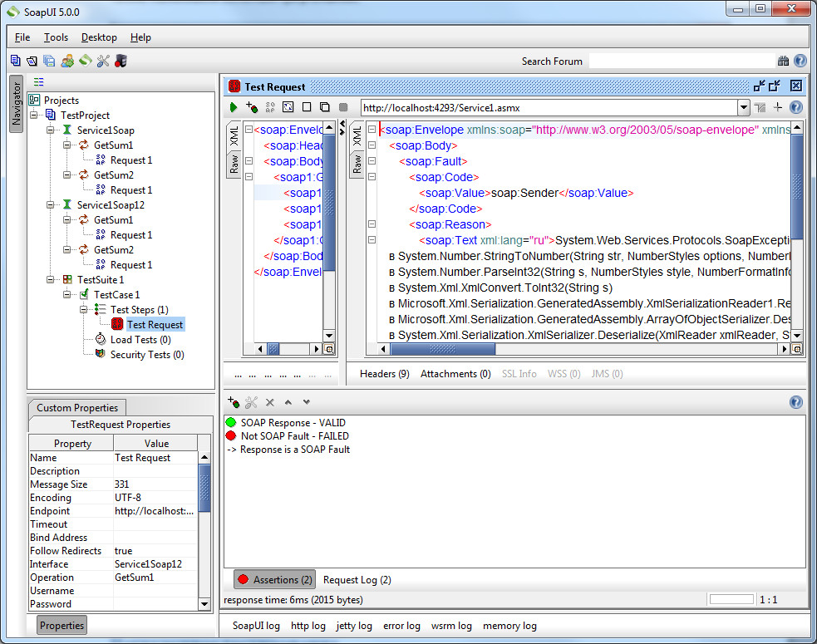The height and width of the screenshot is (644, 817).
Task: Switch response editor to XML view
Action: pos(357,136)
